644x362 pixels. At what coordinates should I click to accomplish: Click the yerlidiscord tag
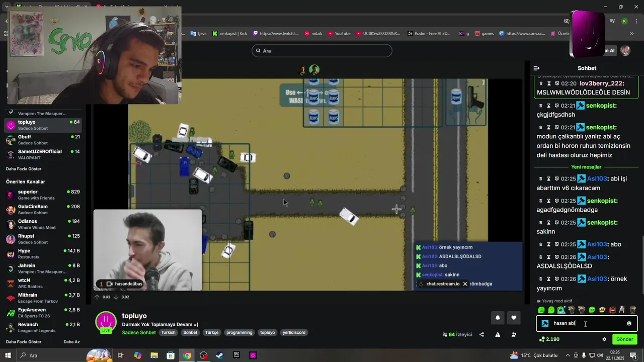pyautogui.click(x=294, y=332)
